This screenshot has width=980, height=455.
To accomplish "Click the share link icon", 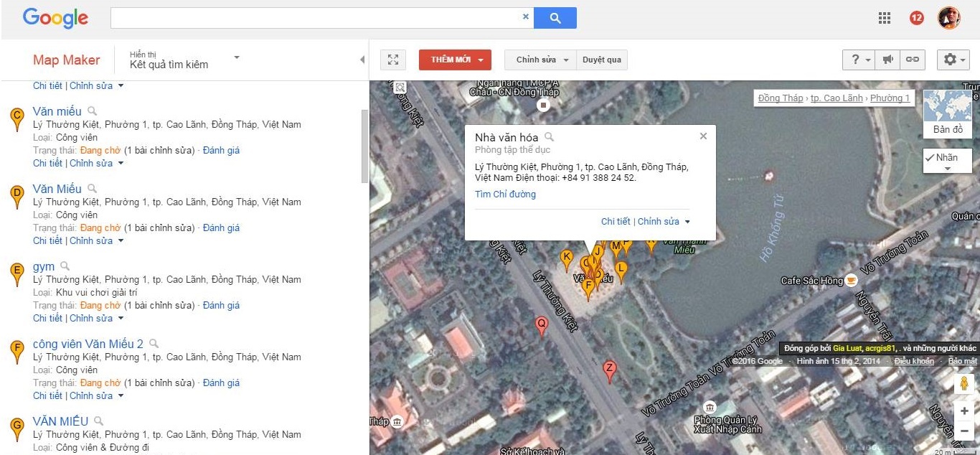I will [912, 60].
